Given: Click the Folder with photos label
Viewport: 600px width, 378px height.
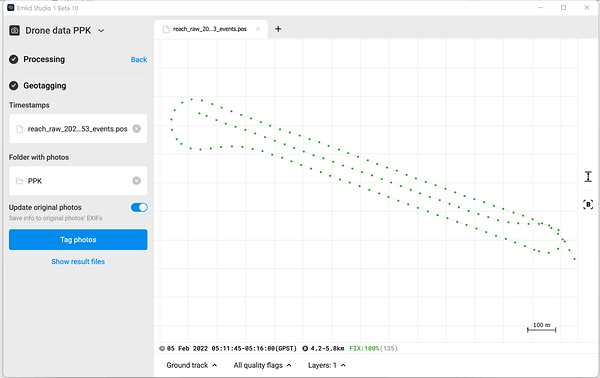Looking at the screenshot, I should [39, 157].
